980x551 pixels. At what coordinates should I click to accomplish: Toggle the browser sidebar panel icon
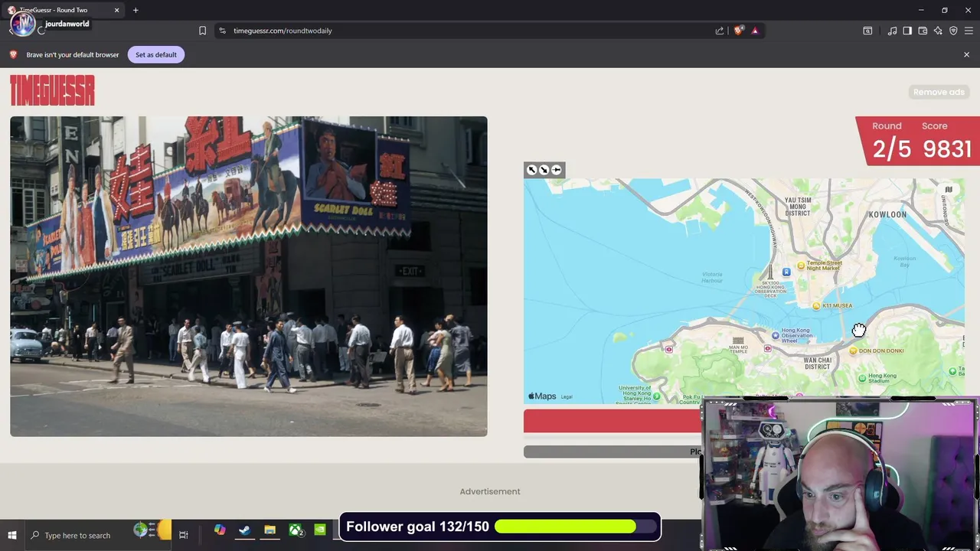[907, 31]
